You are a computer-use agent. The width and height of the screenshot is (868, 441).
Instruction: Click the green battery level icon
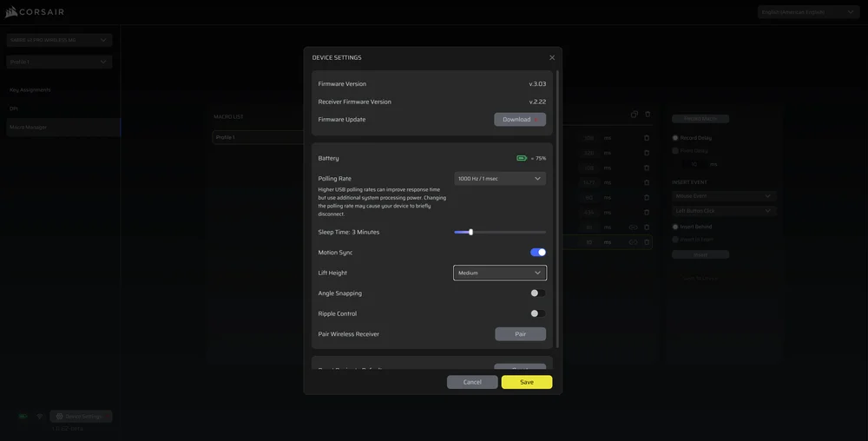pyautogui.click(x=522, y=158)
